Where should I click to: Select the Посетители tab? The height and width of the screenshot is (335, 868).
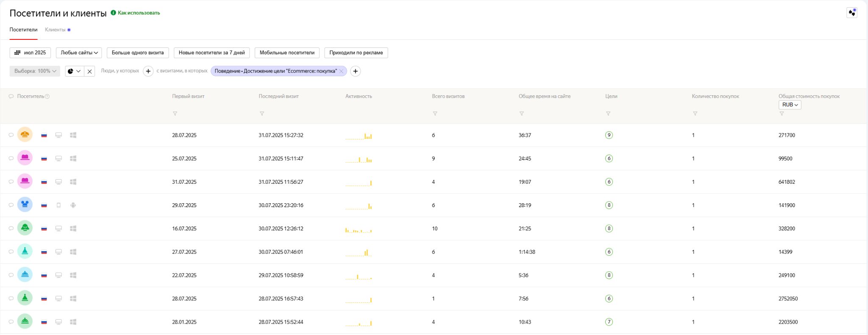coord(23,30)
